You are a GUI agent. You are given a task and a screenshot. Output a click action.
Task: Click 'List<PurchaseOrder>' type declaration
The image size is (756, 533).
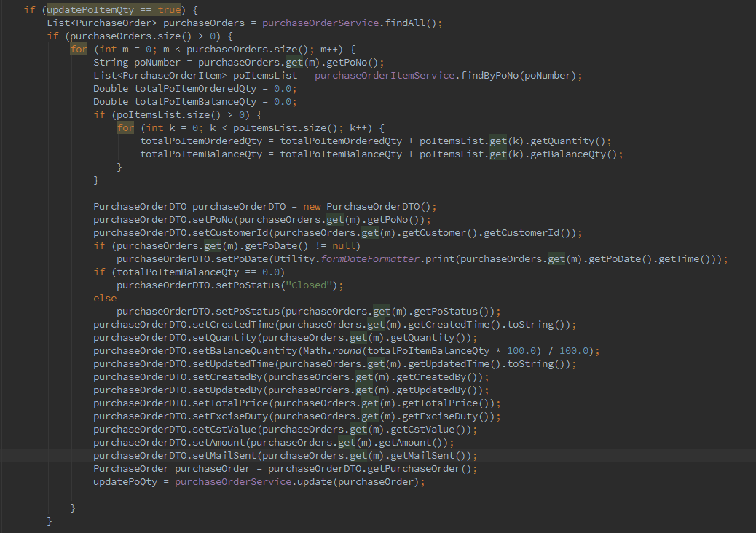tap(102, 23)
